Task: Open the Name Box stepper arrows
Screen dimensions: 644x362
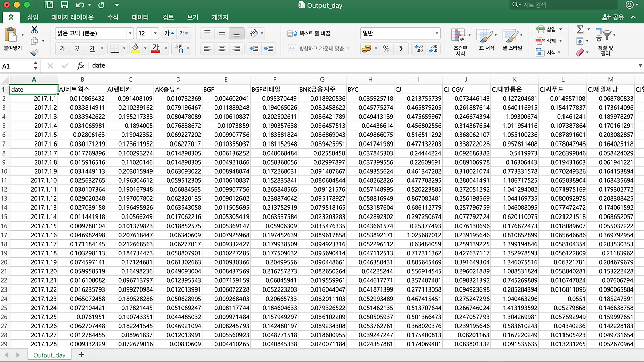Action: point(36,66)
